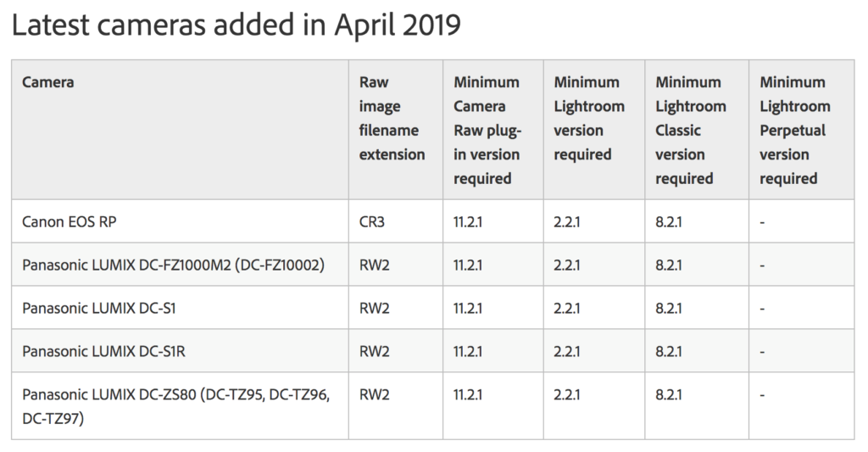
Task: Click the "Minimum Lightroom version required" header
Action: (x=589, y=118)
